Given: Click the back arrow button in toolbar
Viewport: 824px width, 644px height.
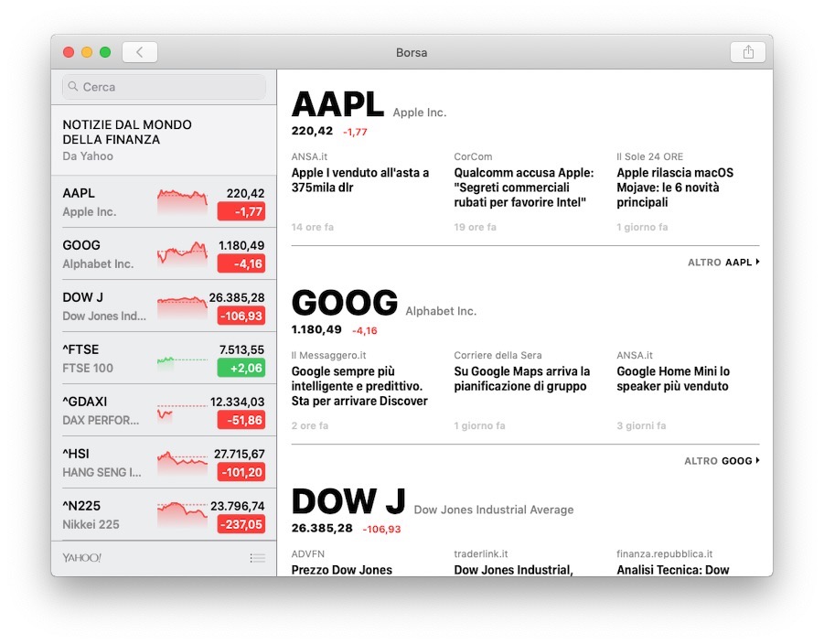Looking at the screenshot, I should [140, 52].
